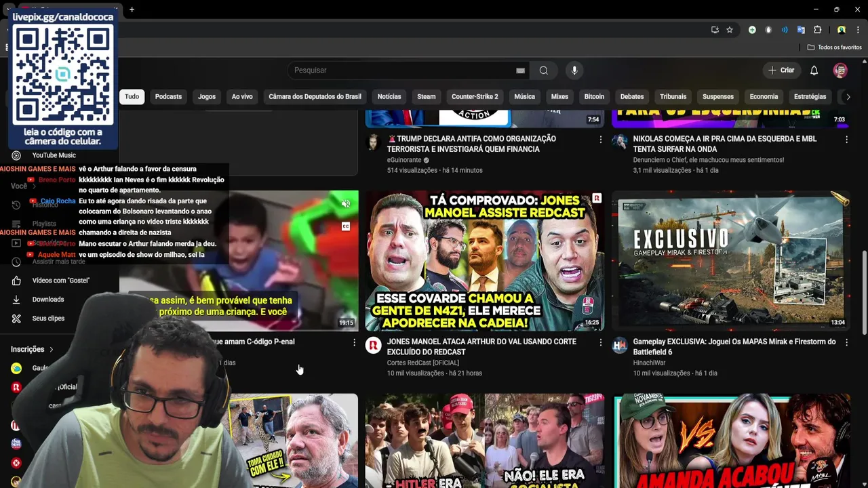Open Todos os favoritos folder
Screen dimensions: 868x488
pyautogui.click(x=835, y=47)
